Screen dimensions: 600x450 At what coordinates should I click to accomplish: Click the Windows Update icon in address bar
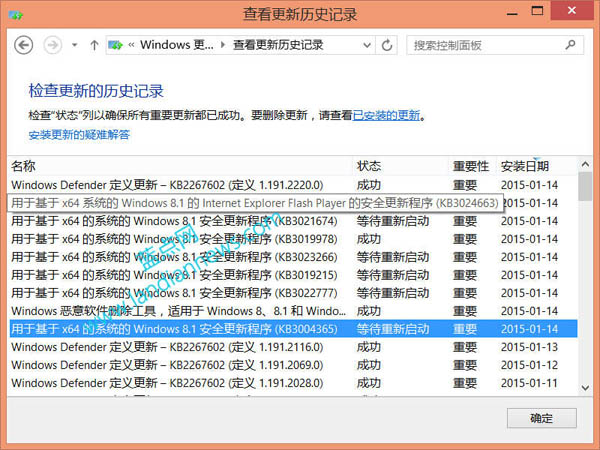115,45
